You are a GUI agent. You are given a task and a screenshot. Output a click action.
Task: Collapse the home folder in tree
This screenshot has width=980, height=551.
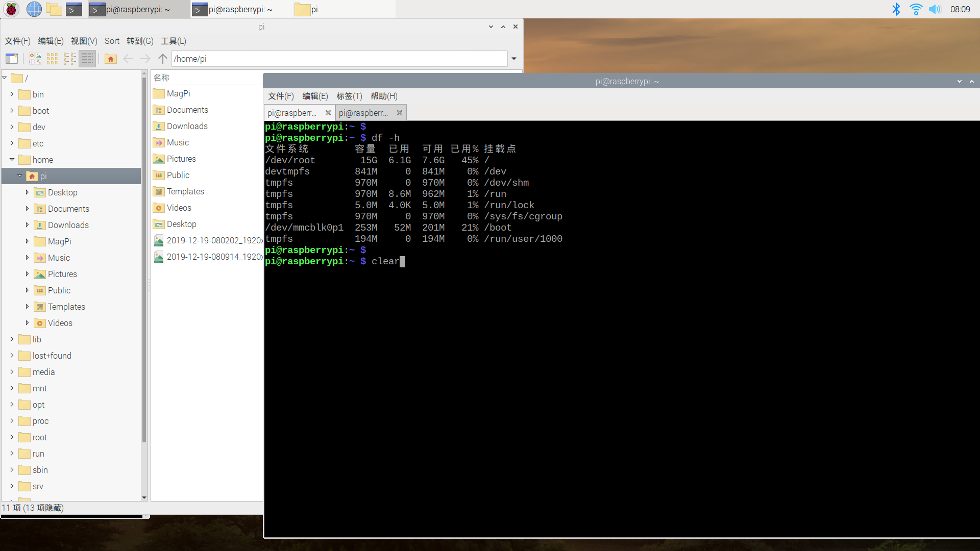[12, 160]
